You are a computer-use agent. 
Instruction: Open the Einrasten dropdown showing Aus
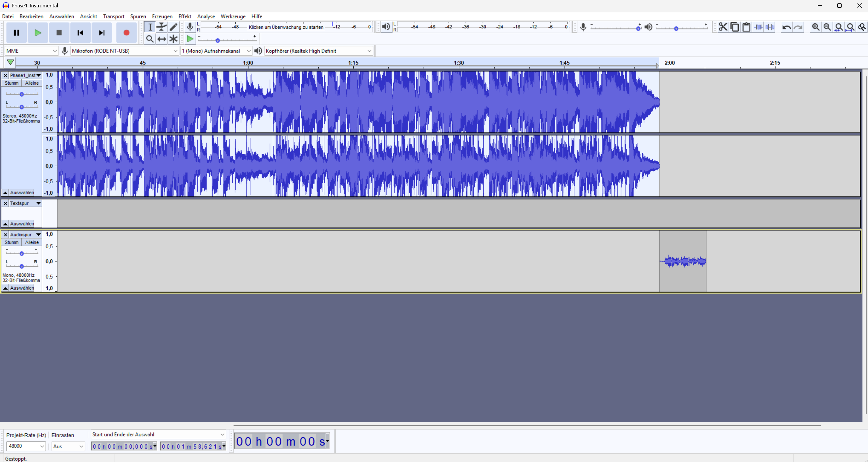68,446
